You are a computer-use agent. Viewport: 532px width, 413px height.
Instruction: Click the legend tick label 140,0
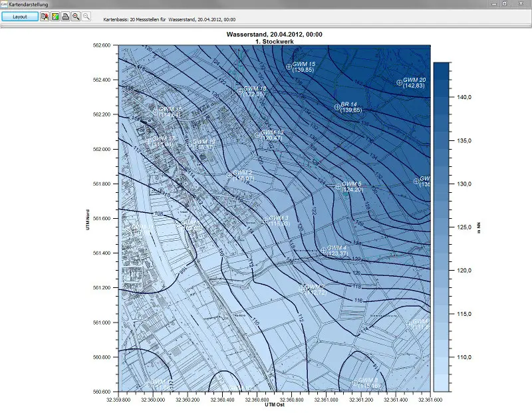(464, 97)
